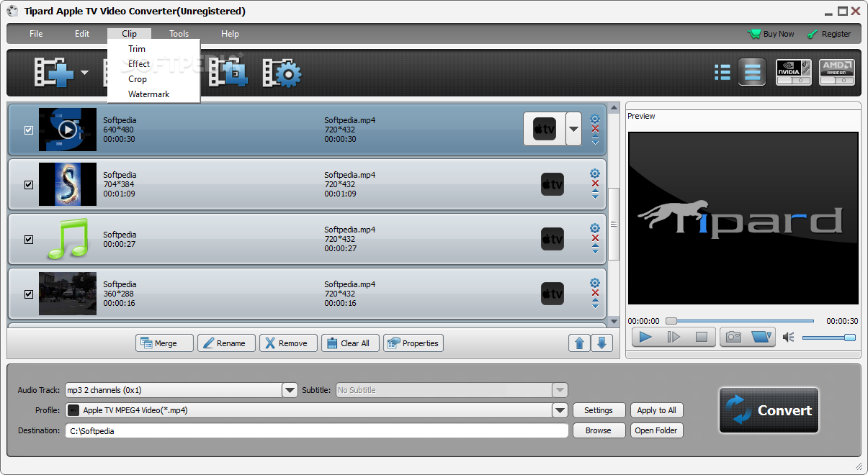Click the Merge button
The width and height of the screenshot is (868, 475).
click(x=164, y=343)
